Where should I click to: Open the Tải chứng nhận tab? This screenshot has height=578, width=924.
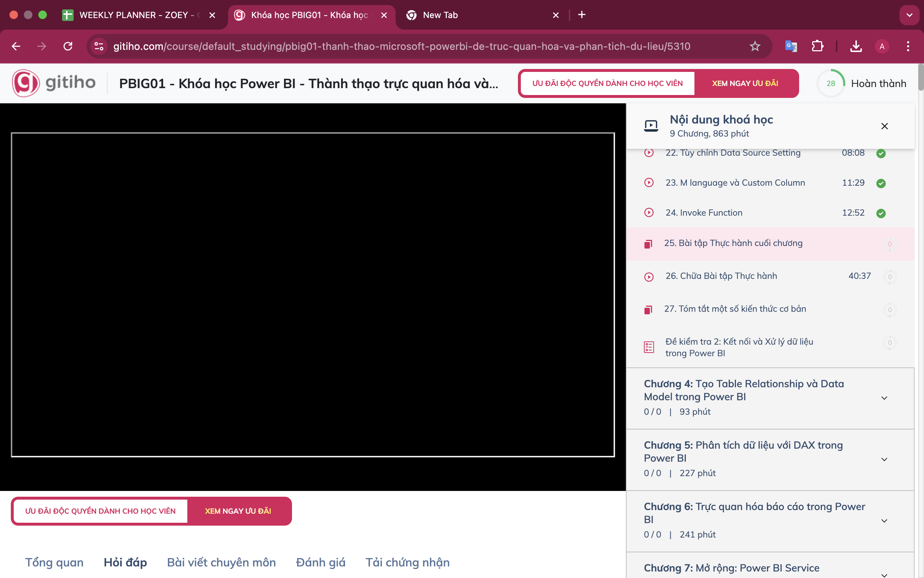[407, 562]
